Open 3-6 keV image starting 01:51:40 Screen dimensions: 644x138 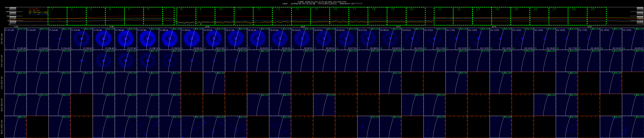(x=15, y=39)
